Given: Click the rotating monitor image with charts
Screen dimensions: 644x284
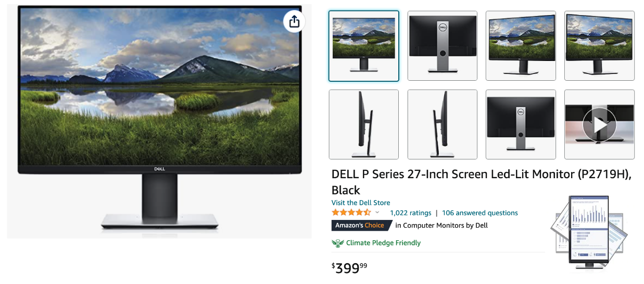Looking at the screenshot, I should [x=589, y=232].
